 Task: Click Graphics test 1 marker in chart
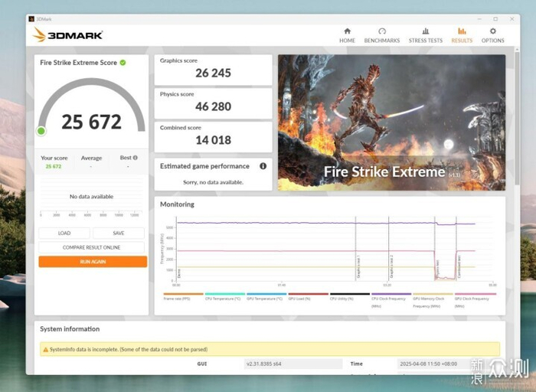[358, 266]
